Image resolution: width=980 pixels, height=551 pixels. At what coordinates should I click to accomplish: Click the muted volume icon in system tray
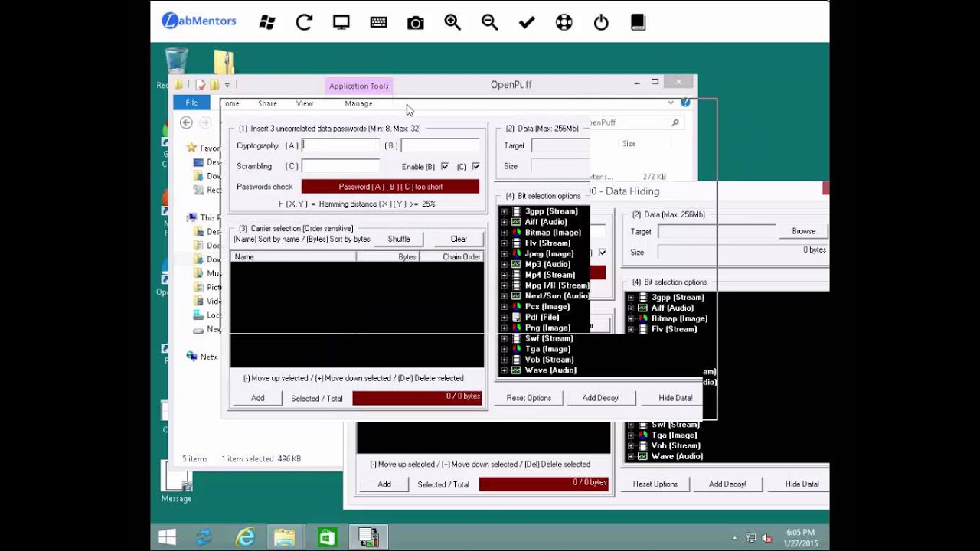[x=767, y=538]
